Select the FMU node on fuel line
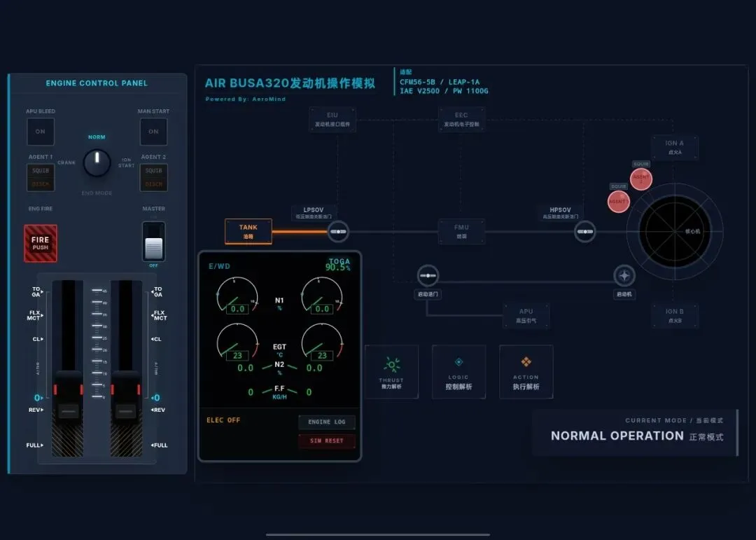This screenshot has width=756, height=540. [x=461, y=232]
